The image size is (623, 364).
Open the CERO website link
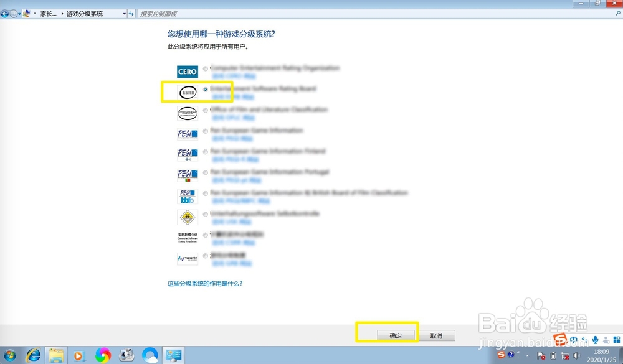click(234, 76)
